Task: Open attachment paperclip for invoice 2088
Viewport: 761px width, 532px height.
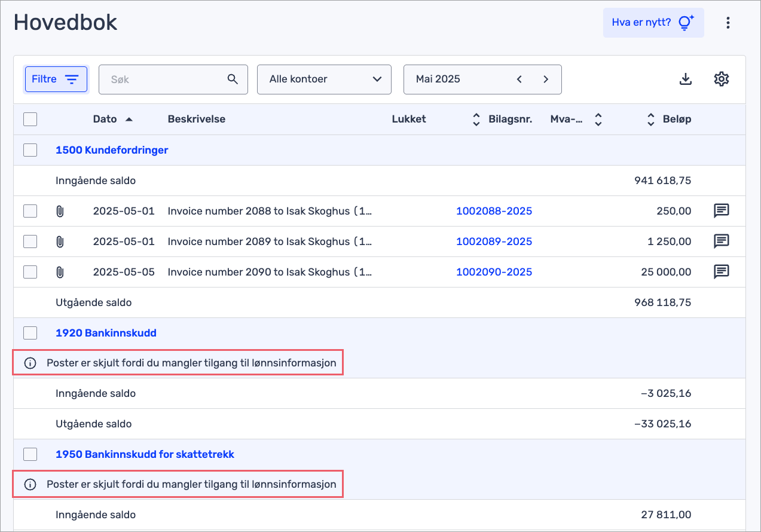Action: pyautogui.click(x=59, y=211)
